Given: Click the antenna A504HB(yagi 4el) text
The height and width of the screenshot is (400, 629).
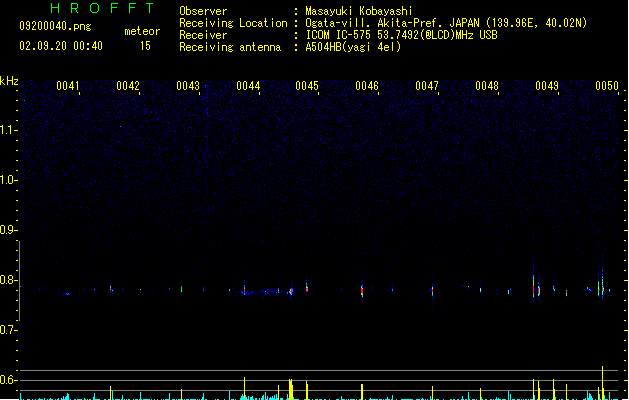Looking at the screenshot, I should click(x=353, y=47).
